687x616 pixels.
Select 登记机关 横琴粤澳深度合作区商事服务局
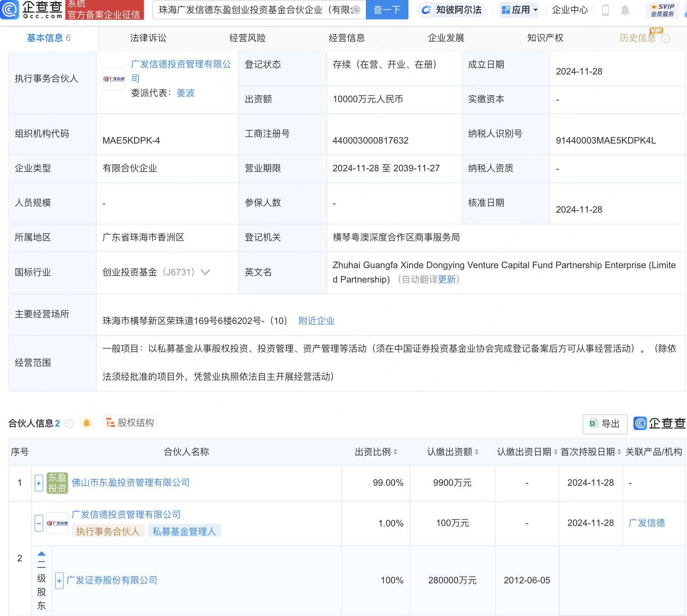396,237
